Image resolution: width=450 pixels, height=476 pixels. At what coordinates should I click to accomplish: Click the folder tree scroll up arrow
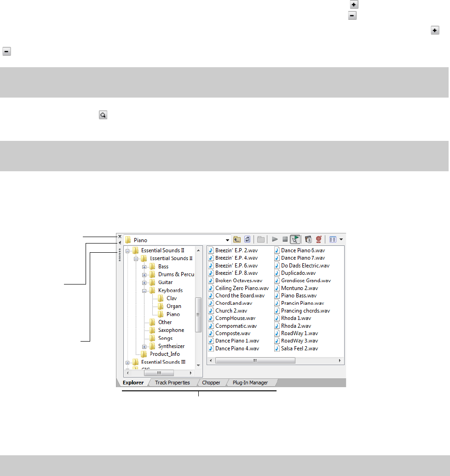pos(198,250)
